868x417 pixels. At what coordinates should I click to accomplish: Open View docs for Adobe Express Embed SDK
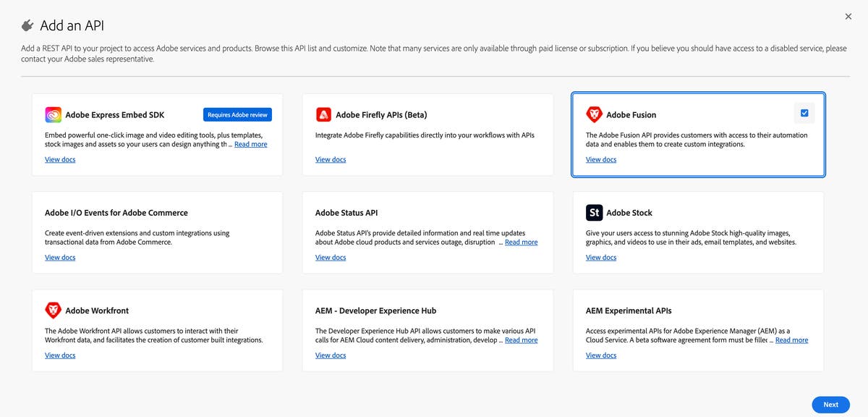[x=60, y=159]
